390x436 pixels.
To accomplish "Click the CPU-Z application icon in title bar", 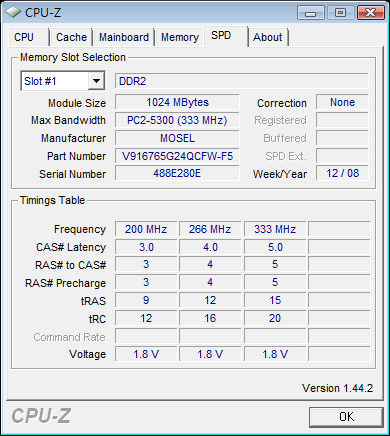I will [13, 12].
